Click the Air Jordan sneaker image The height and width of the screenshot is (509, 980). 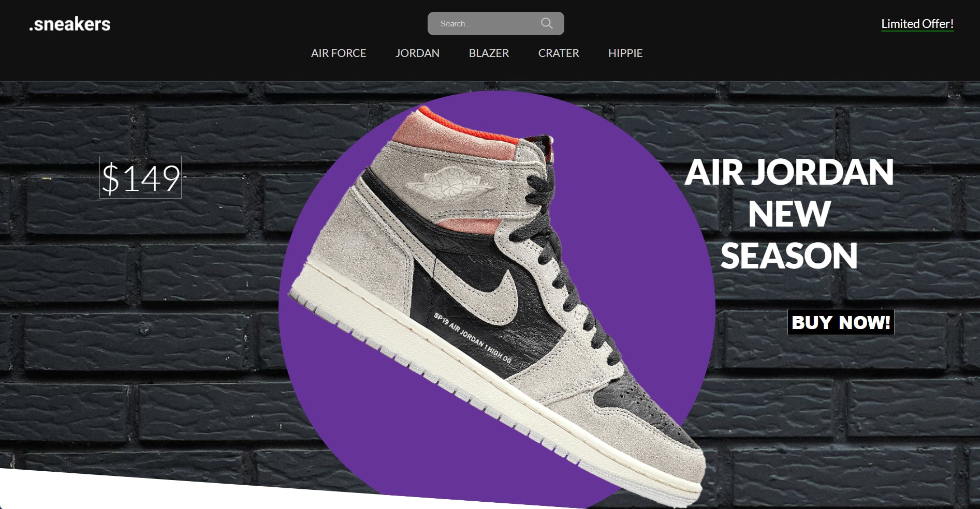click(497, 305)
